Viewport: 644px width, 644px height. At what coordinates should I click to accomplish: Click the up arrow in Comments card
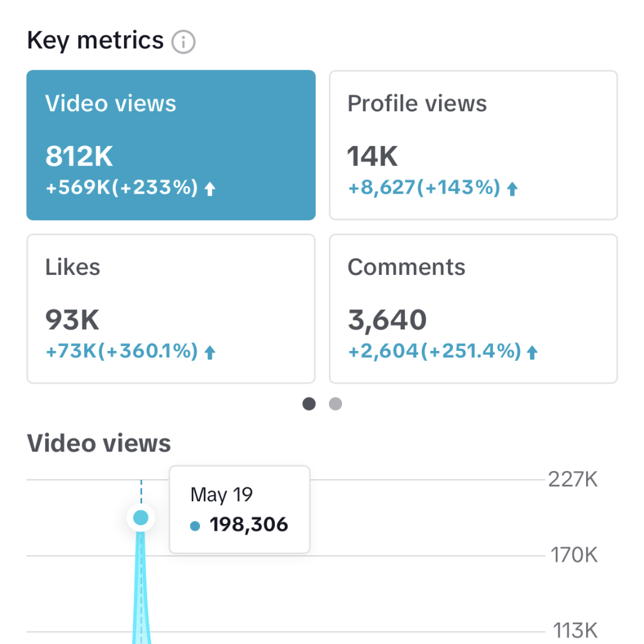point(532,352)
